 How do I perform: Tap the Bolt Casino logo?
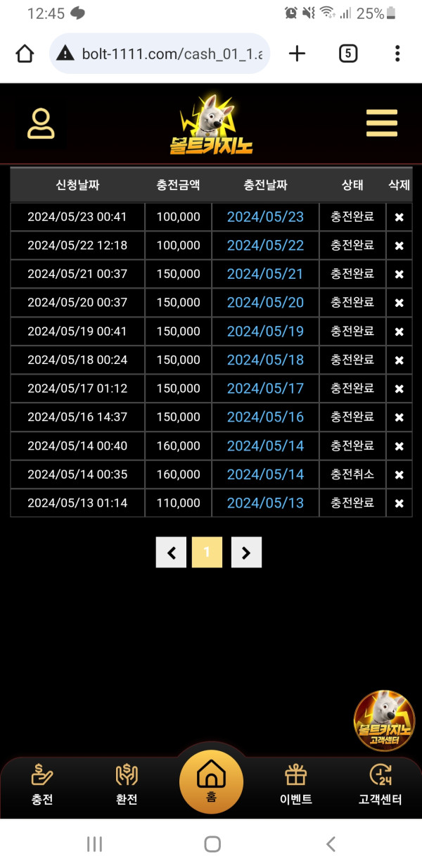pyautogui.click(x=211, y=125)
